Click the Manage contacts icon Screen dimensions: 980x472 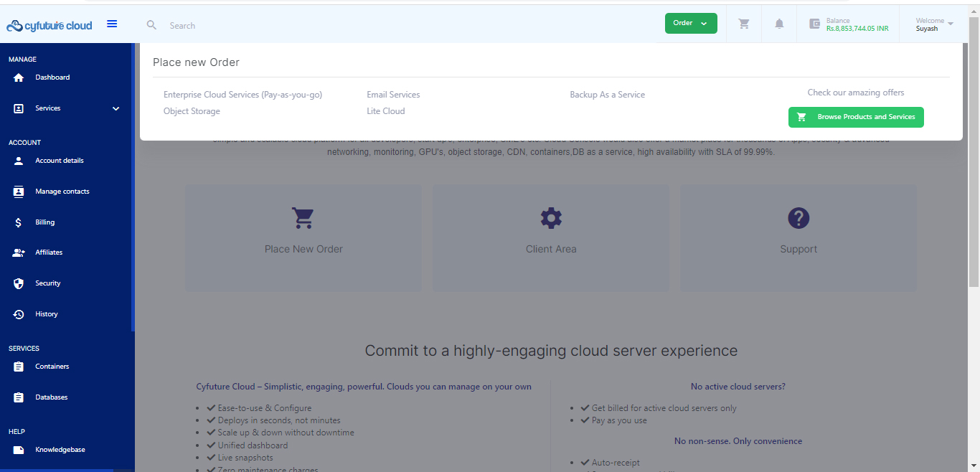tap(19, 192)
